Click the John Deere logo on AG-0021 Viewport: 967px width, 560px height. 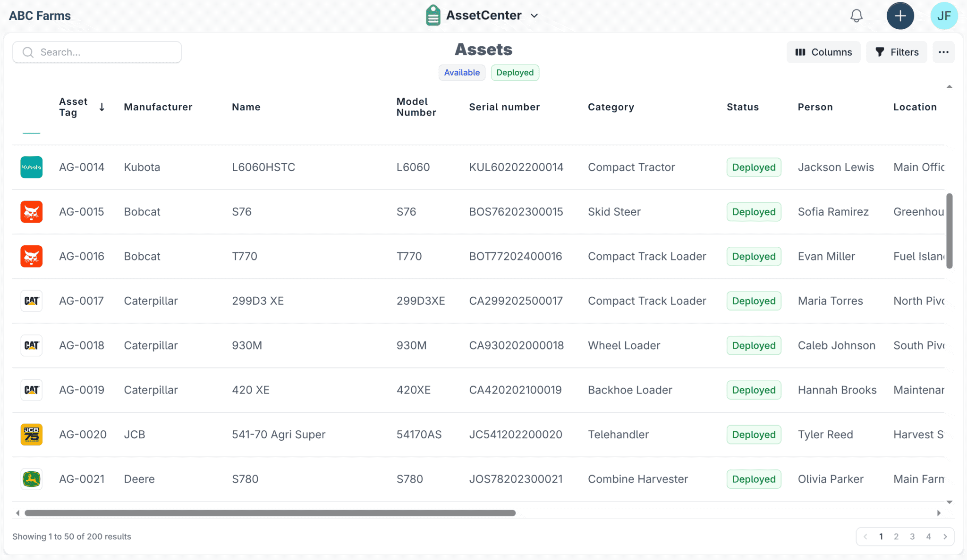32,479
